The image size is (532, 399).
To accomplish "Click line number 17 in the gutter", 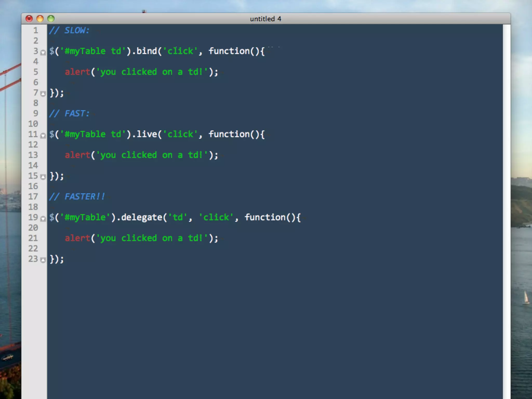I will (x=33, y=197).
